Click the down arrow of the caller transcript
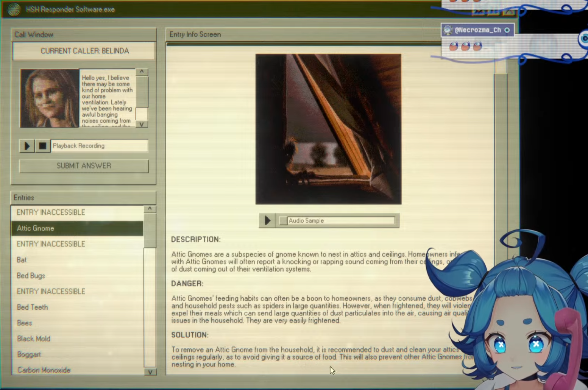The width and height of the screenshot is (588, 390). (142, 124)
